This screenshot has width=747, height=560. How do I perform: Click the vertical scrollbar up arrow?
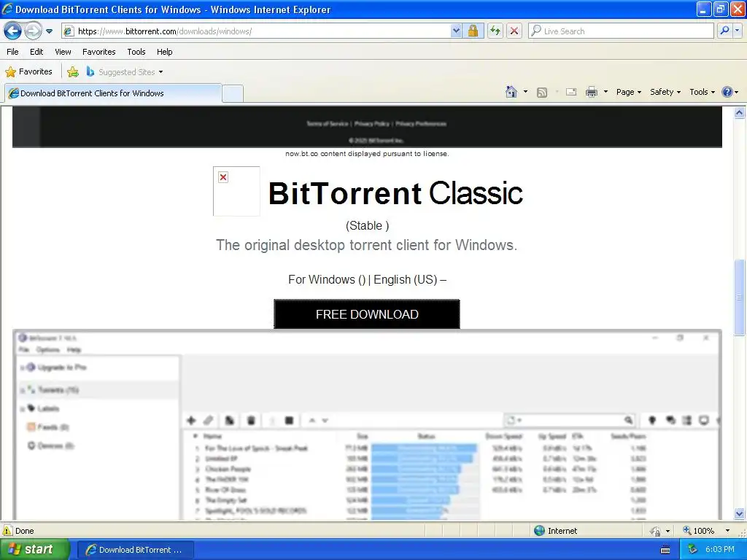[740, 113]
